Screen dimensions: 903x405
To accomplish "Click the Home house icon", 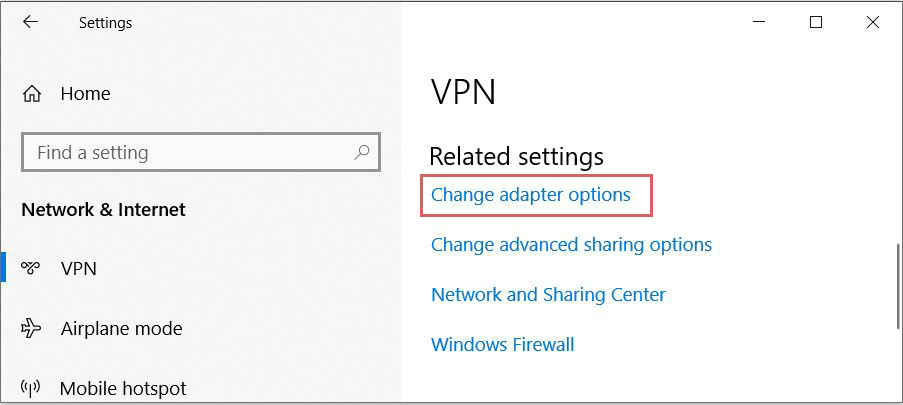I will click(x=32, y=93).
